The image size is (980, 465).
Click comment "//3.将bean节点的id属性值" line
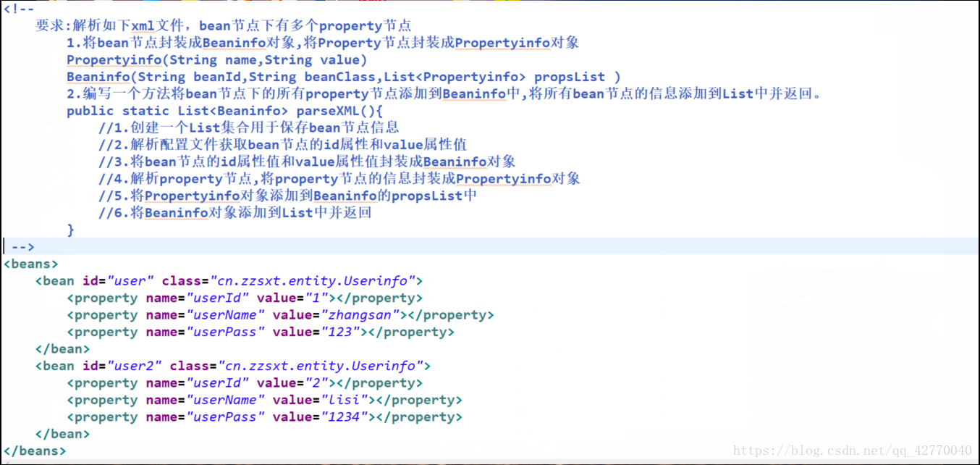308,162
